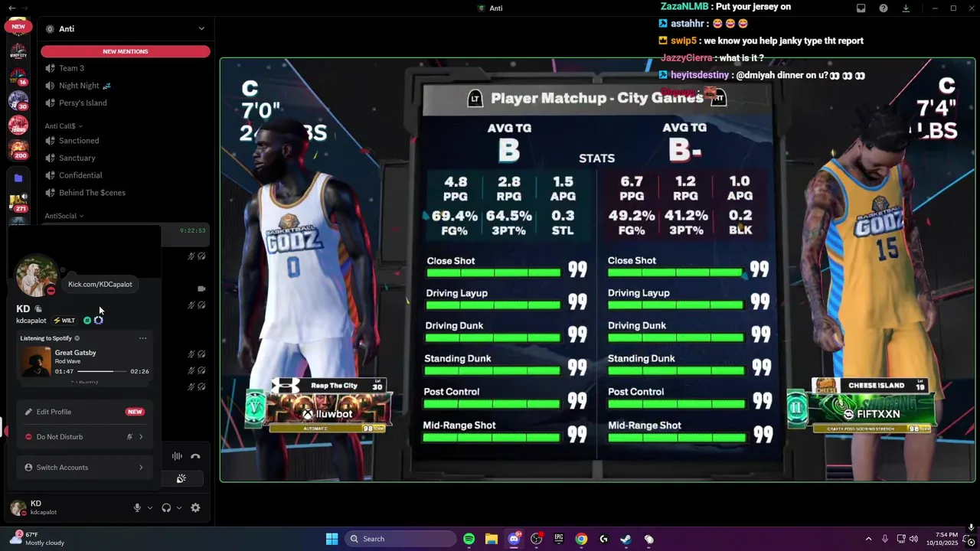
Task: Open OBS Studio from the taskbar
Action: (536, 539)
